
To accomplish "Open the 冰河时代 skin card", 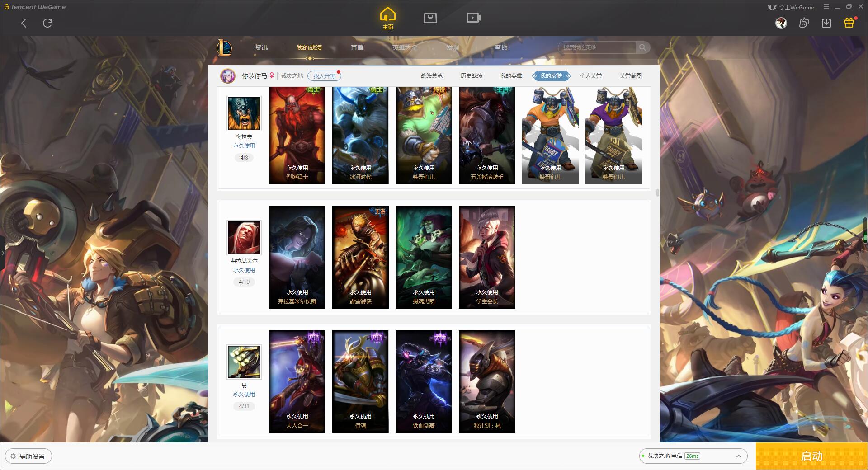I will [360, 135].
